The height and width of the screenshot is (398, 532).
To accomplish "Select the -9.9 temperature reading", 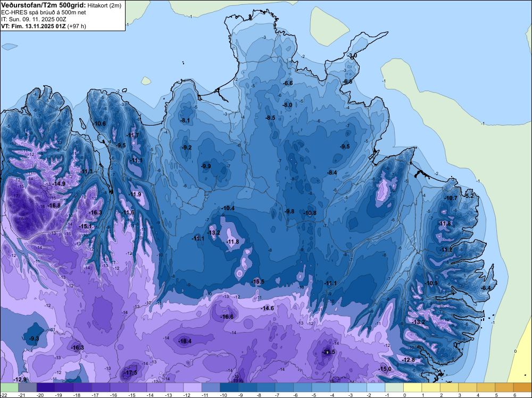I will tap(205, 166).
